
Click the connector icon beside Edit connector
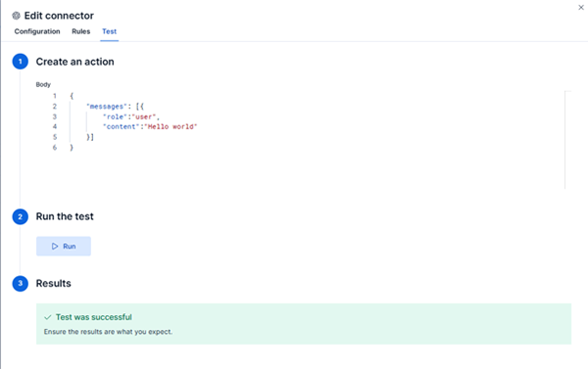[16, 16]
